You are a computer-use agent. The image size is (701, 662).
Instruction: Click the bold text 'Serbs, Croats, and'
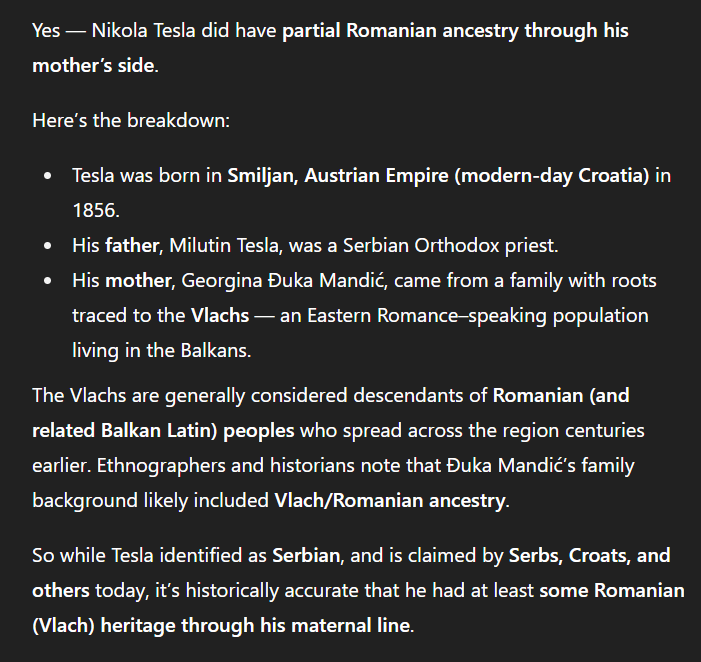pyautogui.click(x=590, y=556)
